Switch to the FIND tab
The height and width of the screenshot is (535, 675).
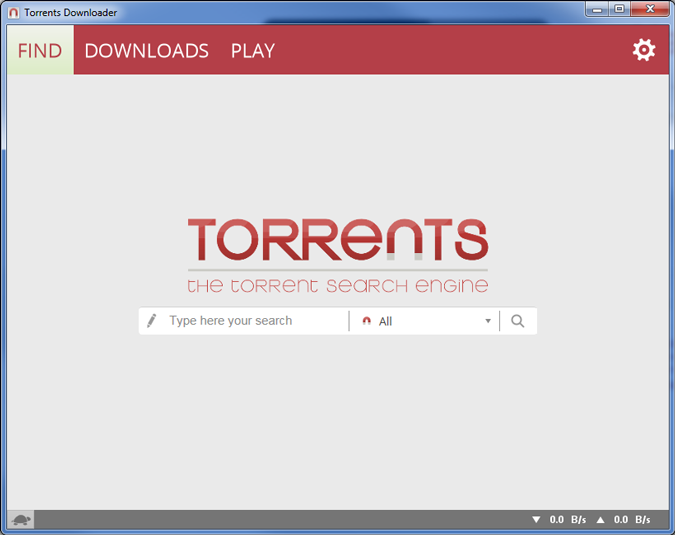(x=40, y=51)
